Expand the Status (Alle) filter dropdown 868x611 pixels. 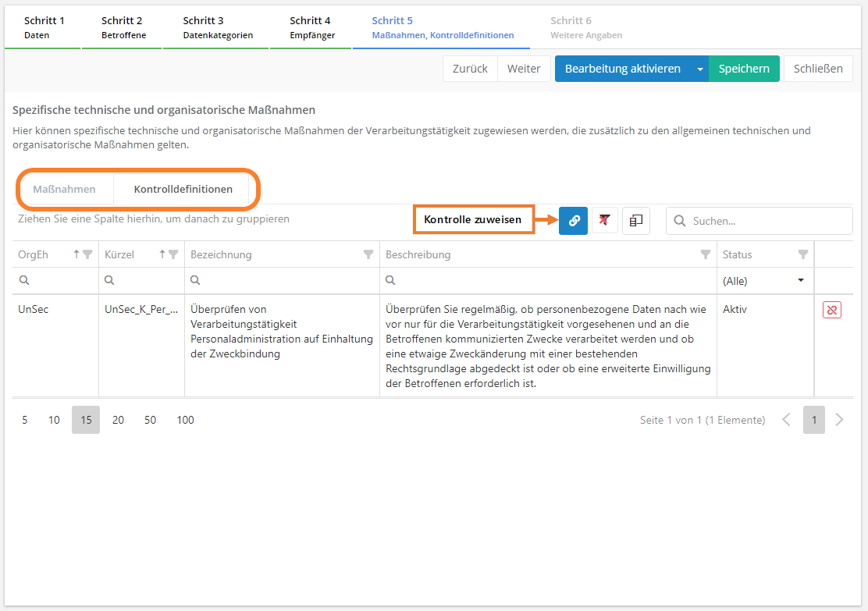point(800,281)
